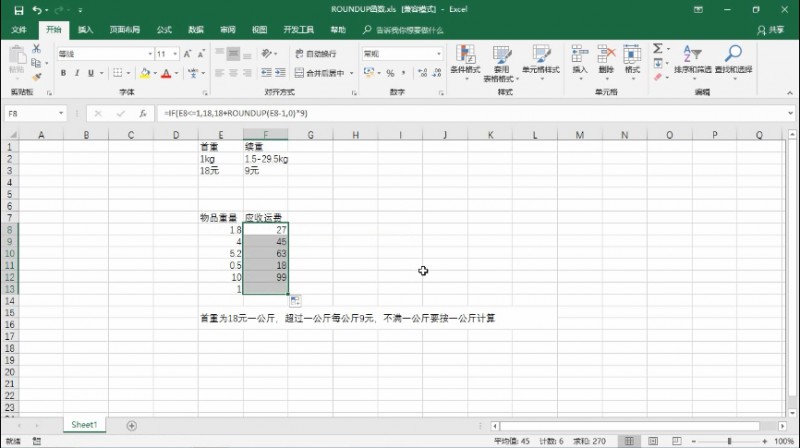Open the font size dropdown showing 11
Viewport: 800px width, 448px height.
click(175, 54)
